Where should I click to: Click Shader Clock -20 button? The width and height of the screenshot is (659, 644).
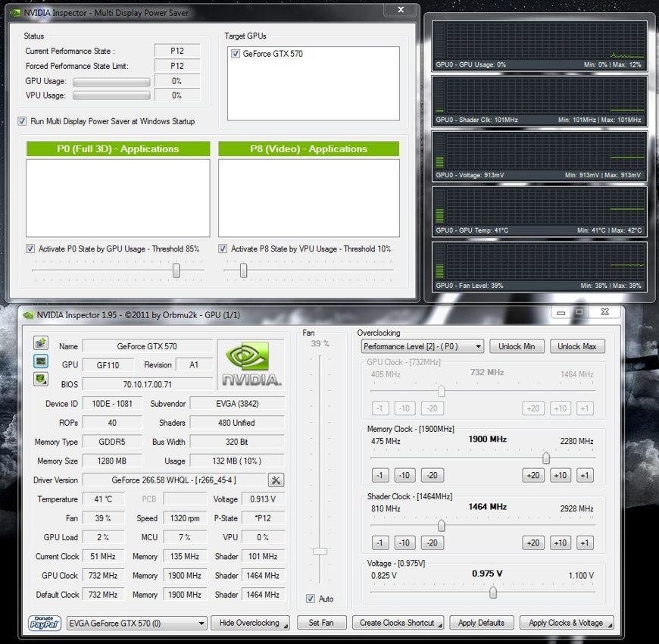[x=432, y=542]
